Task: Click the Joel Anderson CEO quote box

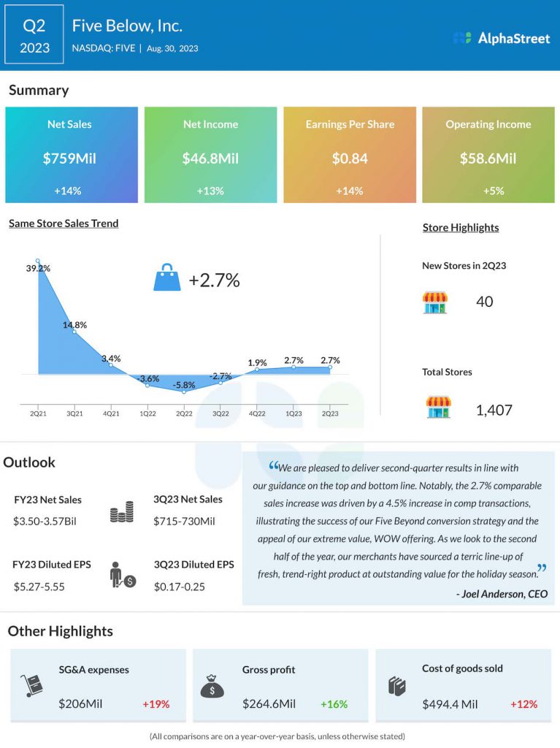Action: pos(398,528)
